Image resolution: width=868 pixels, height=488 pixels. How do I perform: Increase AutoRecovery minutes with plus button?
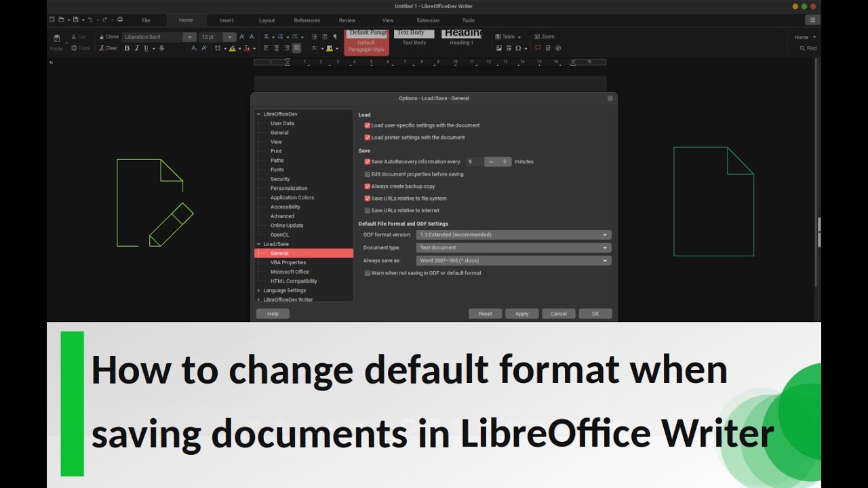click(x=505, y=162)
